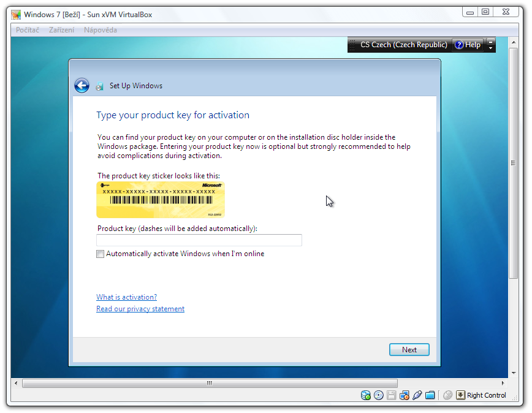Viewport: 532px width, 413px height.
Task: Click the horizontal scrollbar thumb
Action: pyautogui.click(x=210, y=383)
